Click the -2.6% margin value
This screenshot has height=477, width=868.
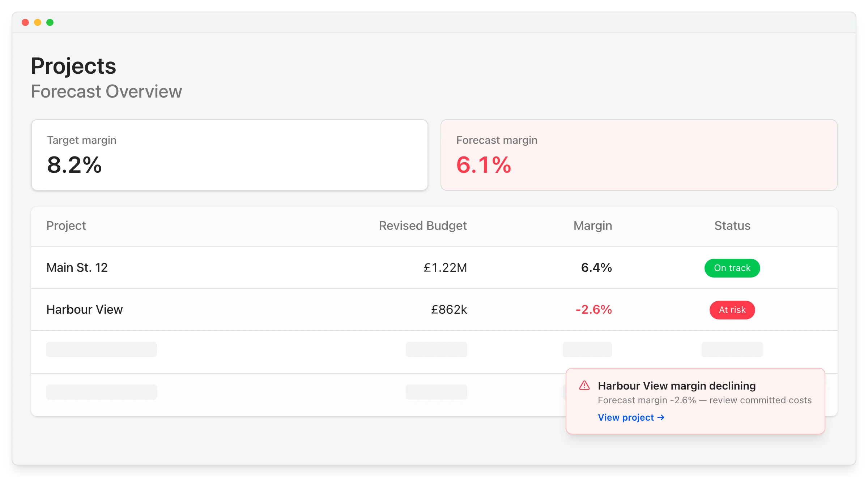point(593,310)
